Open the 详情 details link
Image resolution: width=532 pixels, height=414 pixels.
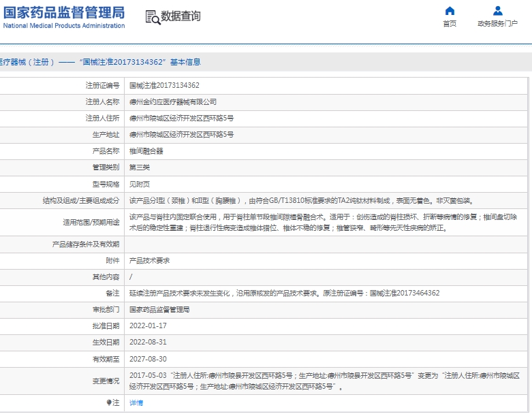(x=136, y=402)
